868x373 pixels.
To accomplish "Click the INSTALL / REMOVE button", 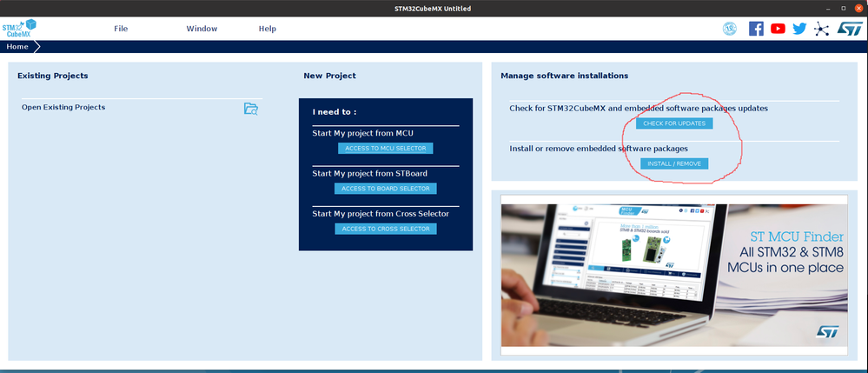I will pos(674,164).
